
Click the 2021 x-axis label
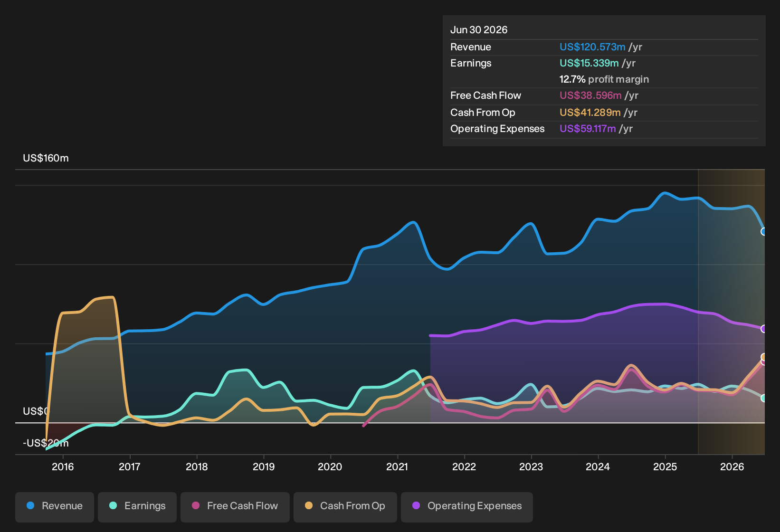pyautogui.click(x=397, y=467)
